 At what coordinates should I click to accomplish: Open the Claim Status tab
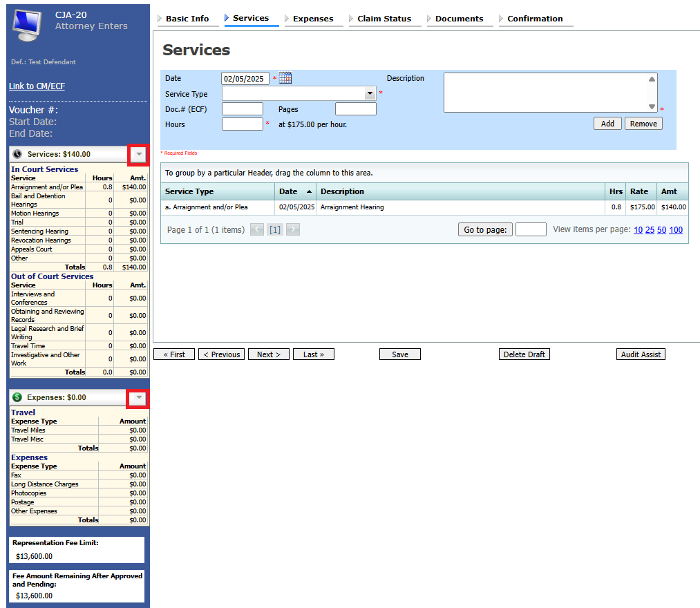coord(384,19)
